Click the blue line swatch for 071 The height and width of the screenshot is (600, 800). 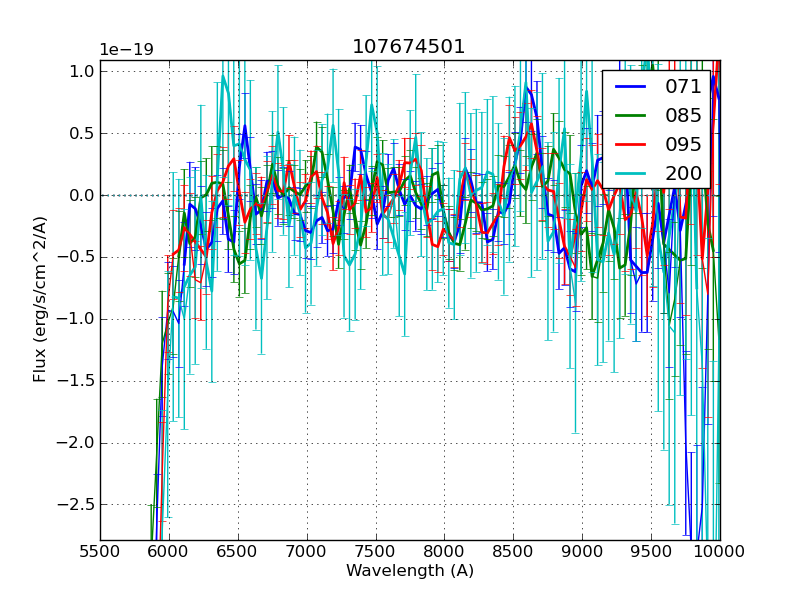631,87
